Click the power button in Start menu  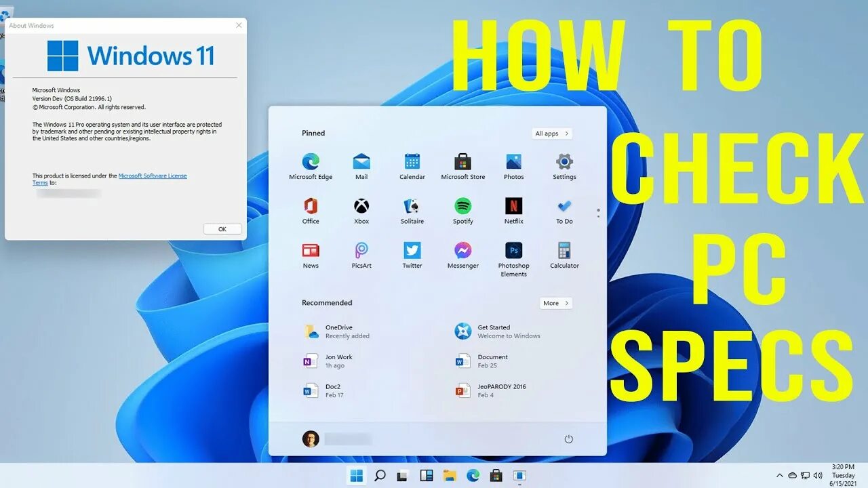coord(568,439)
